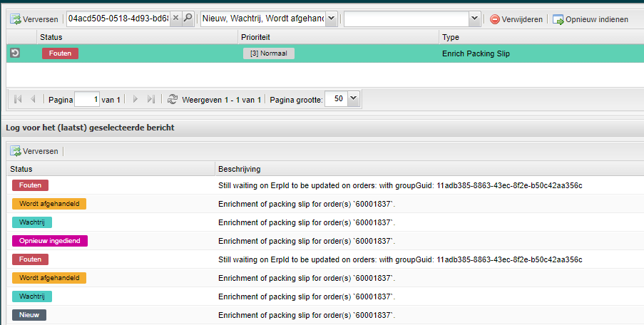Go to the last page arrow
Image resolution: width=644 pixels, height=325 pixels.
click(150, 100)
